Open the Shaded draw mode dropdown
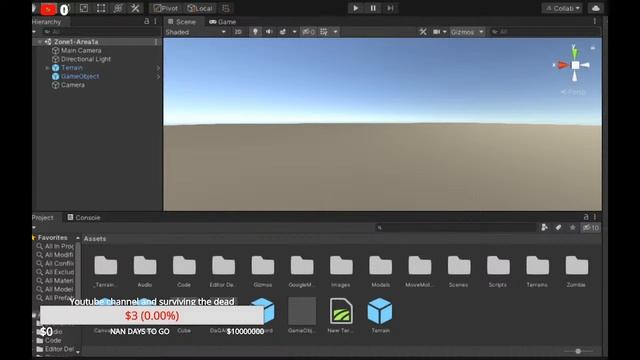640x360 pixels. 196,32
